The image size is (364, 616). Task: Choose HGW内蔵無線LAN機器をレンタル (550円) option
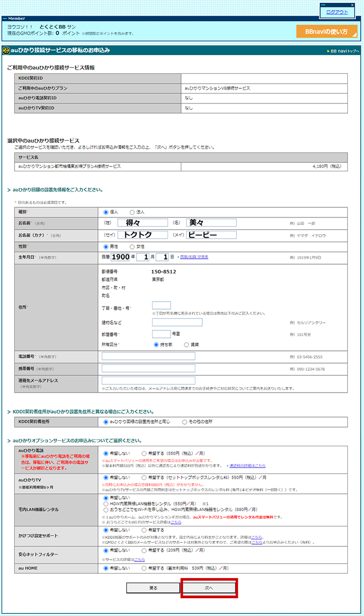[105, 504]
